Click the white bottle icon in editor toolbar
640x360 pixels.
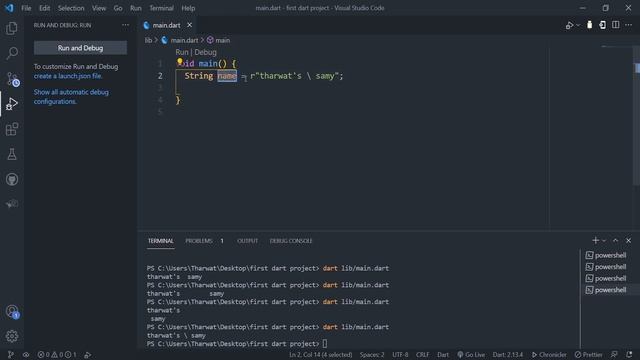[x=589, y=25]
